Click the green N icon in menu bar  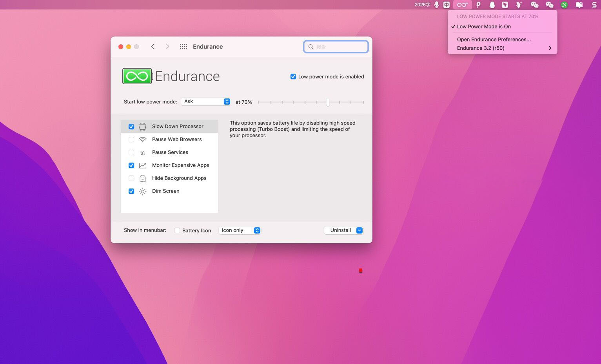coord(564,5)
